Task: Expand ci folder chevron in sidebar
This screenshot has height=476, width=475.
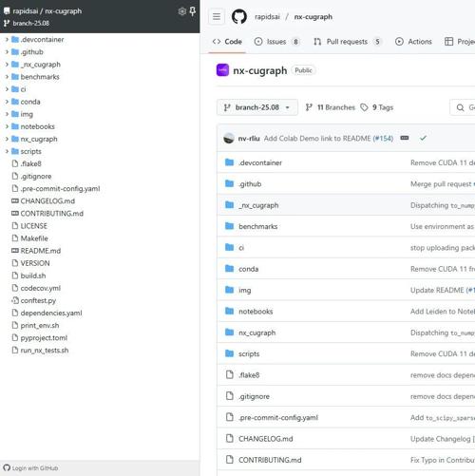Action: click(x=7, y=89)
